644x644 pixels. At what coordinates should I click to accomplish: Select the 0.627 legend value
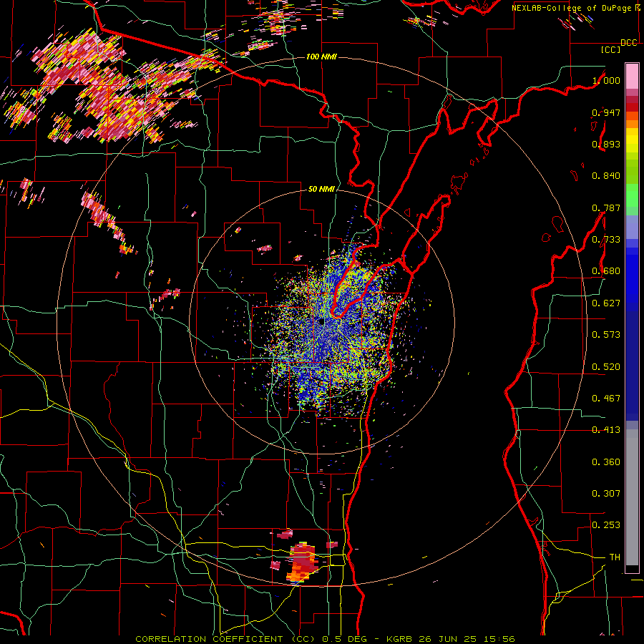click(606, 303)
